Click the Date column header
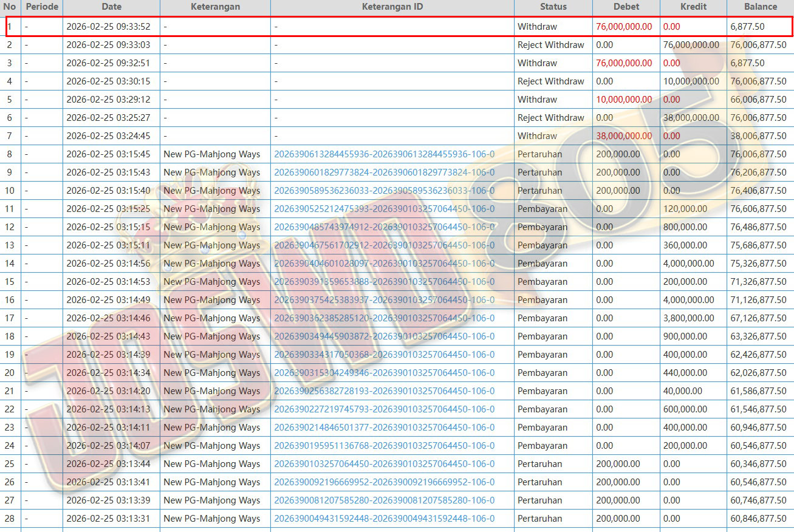This screenshot has width=794, height=532. click(x=111, y=7)
